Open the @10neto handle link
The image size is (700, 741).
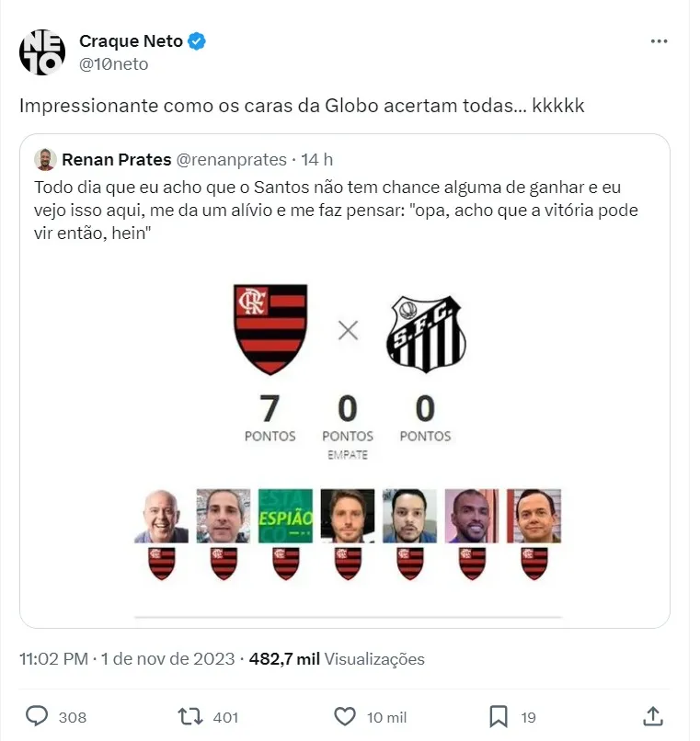114,63
